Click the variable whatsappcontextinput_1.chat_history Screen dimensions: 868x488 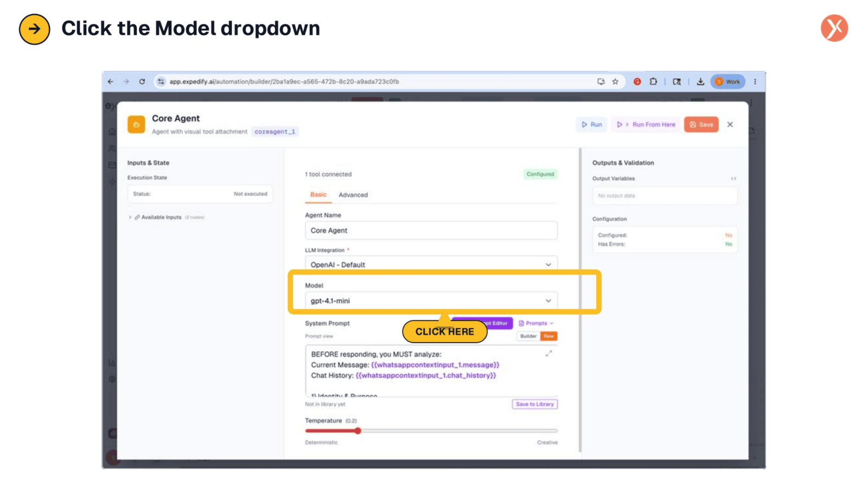(426, 375)
